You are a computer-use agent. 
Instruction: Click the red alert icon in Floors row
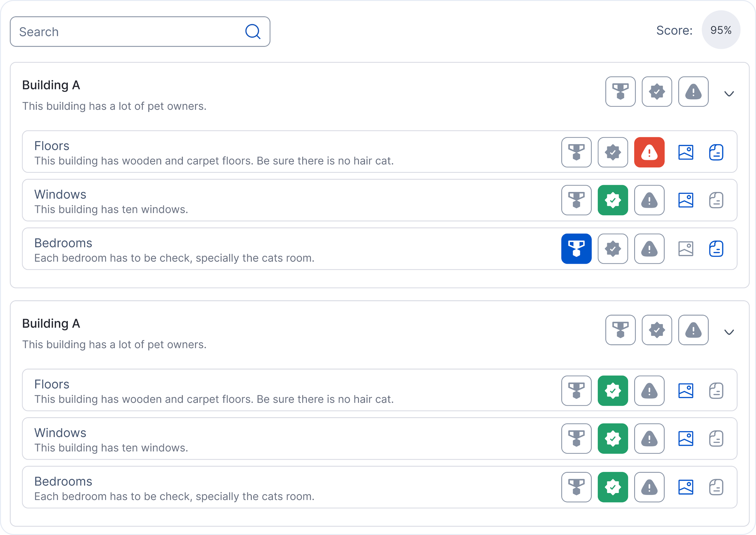(x=649, y=152)
